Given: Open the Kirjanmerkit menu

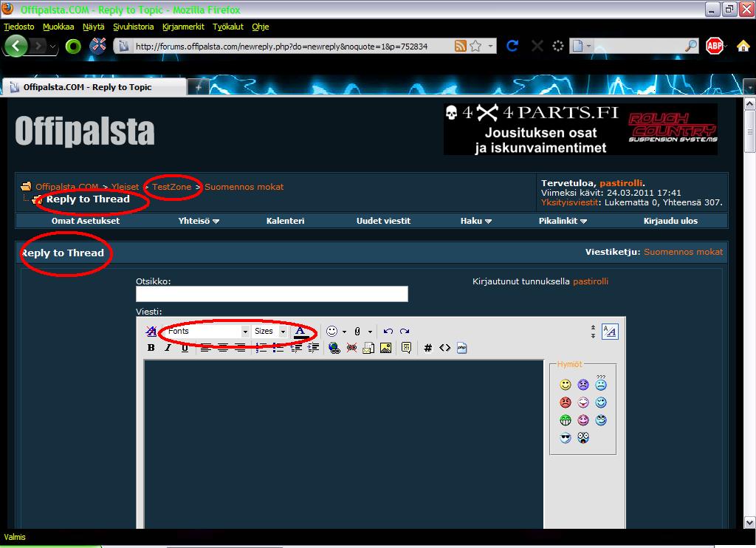Looking at the screenshot, I should point(184,27).
